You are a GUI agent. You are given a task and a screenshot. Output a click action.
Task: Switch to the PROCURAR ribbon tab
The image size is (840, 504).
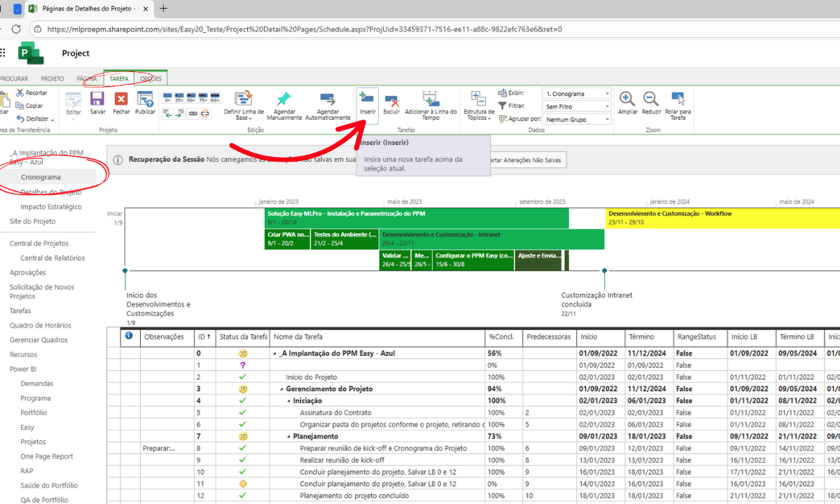(x=14, y=78)
